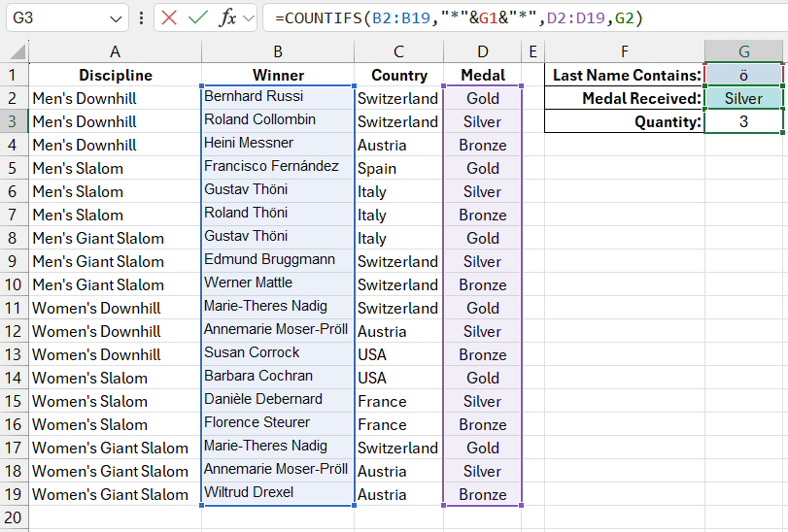Screen dimensions: 788x532
Task: Click the Medal header cell
Action: point(483,75)
